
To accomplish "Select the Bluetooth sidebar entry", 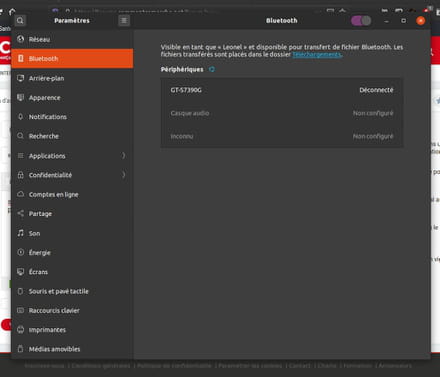I will click(x=72, y=59).
